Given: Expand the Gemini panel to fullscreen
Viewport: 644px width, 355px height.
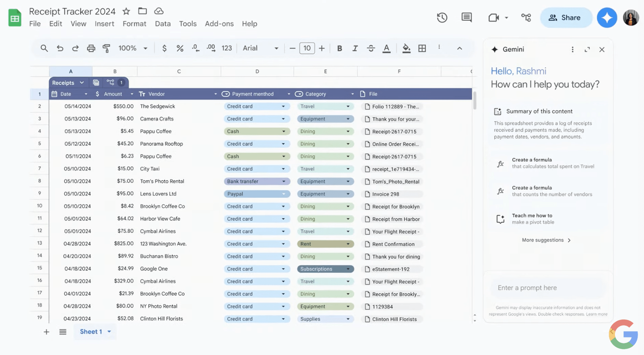Looking at the screenshot, I should [587, 49].
